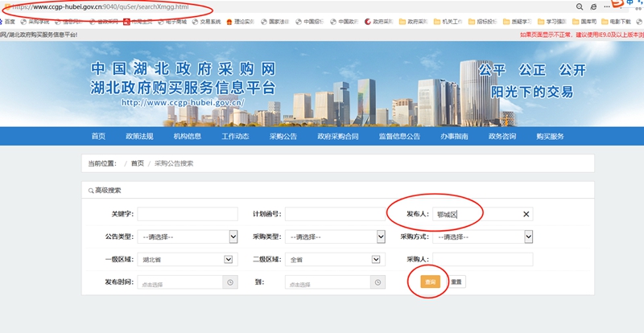Click 采购公告搜索 in the breadcrumb

(x=174, y=163)
